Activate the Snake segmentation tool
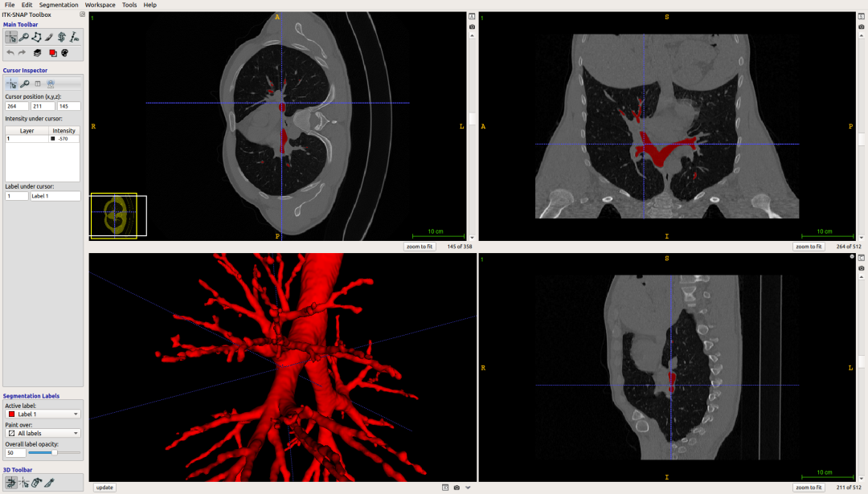 (62, 37)
